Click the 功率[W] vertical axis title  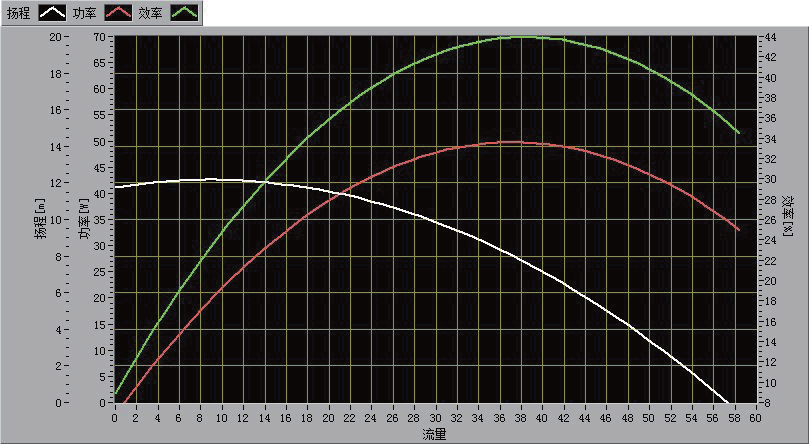coord(86,219)
